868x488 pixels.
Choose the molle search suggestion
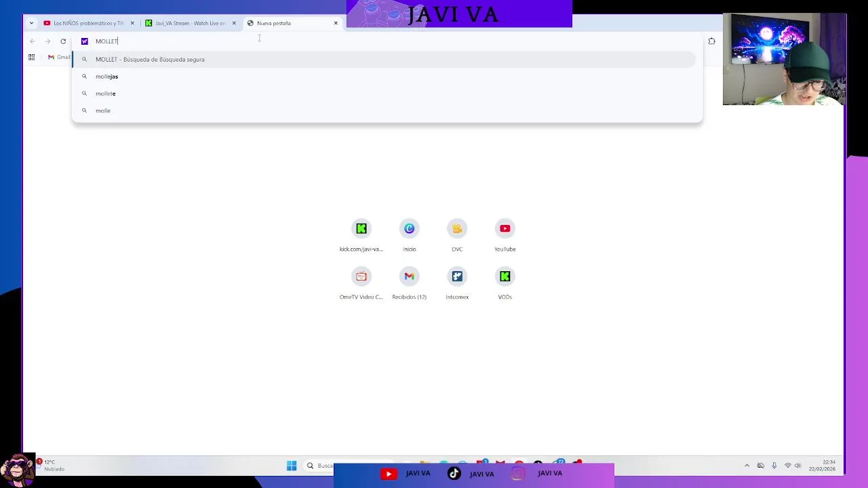(384, 110)
